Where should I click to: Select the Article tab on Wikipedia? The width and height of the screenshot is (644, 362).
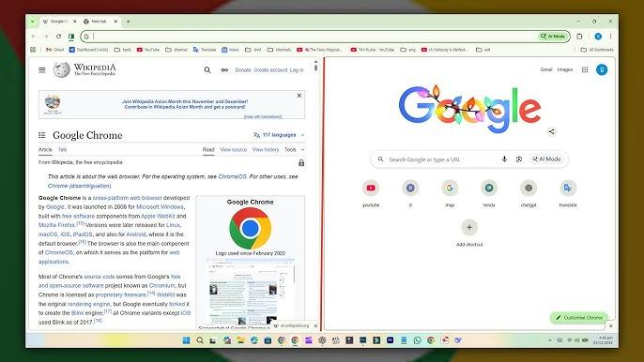pyautogui.click(x=45, y=150)
